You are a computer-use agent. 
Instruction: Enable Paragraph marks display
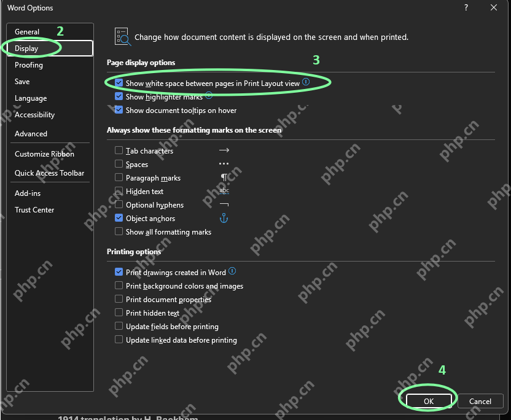click(119, 177)
